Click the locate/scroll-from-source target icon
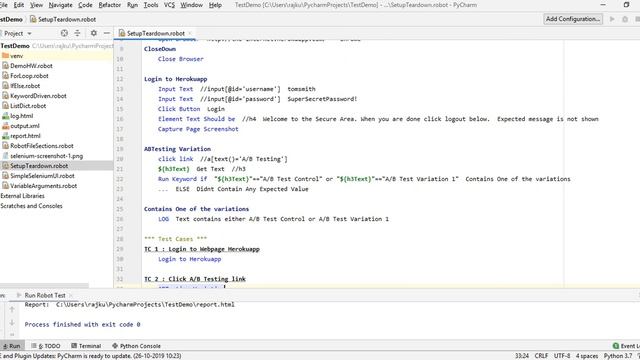 pos(64,33)
